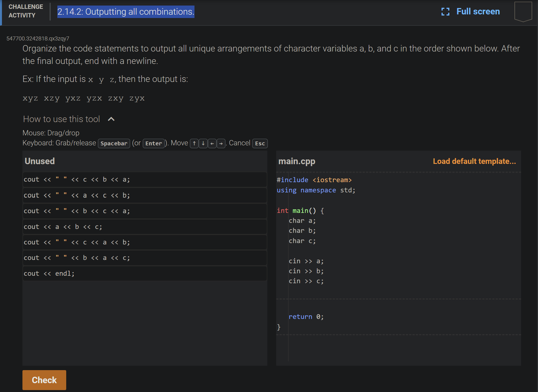Click the main.cpp panel header

297,161
